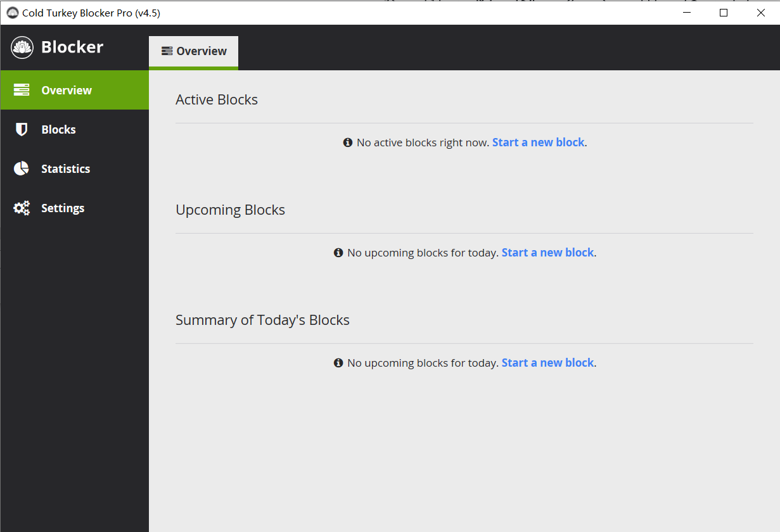Open the Blocks menu entry
780x532 pixels.
pyautogui.click(x=58, y=129)
